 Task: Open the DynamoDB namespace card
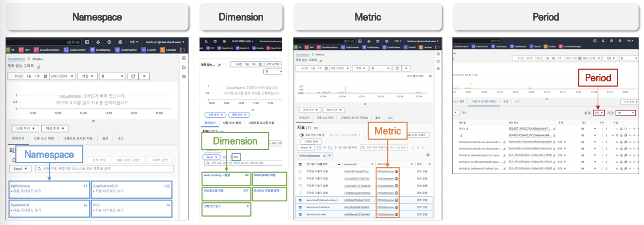[48, 206]
